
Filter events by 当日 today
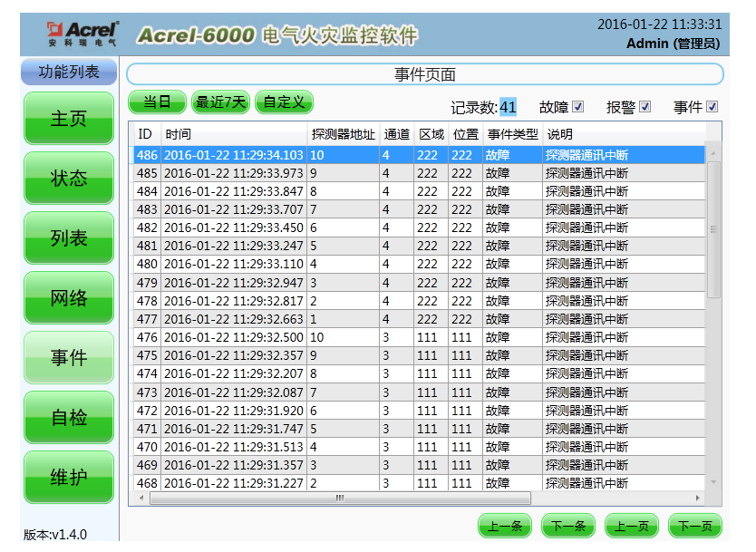(157, 102)
